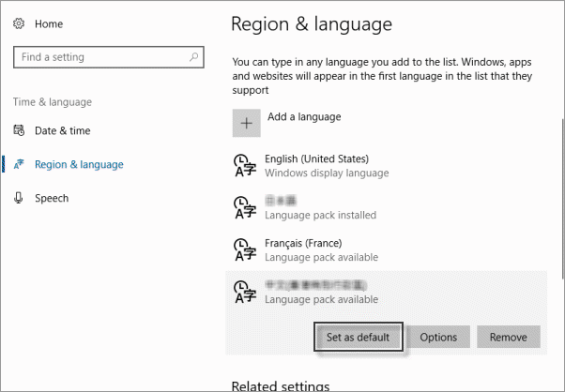Image resolution: width=565 pixels, height=392 pixels.
Task: Click the Français (France) language icon
Action: pyautogui.click(x=245, y=249)
